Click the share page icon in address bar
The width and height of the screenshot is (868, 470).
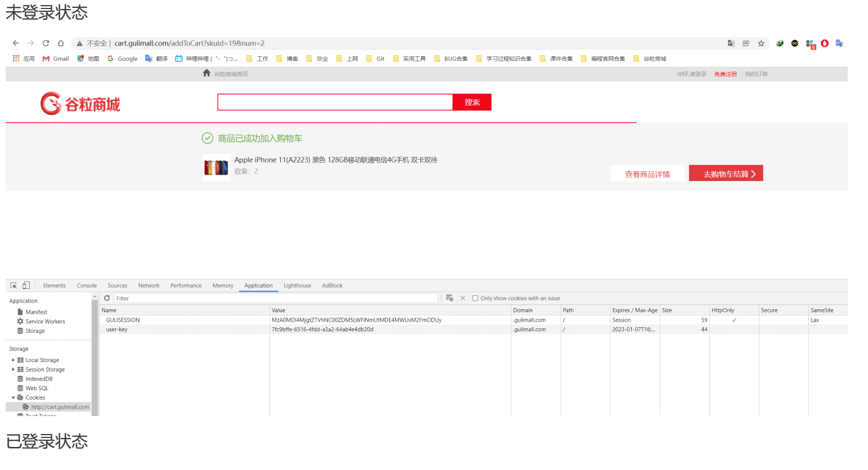746,43
